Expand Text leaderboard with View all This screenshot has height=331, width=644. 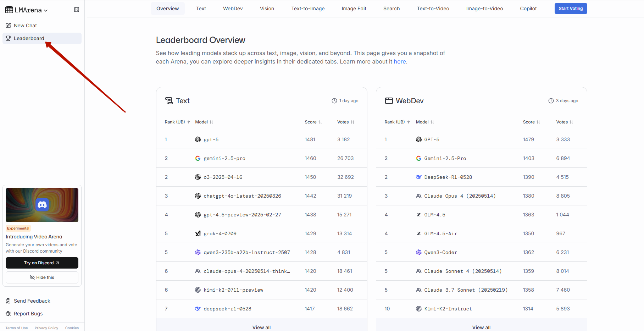[261, 327]
